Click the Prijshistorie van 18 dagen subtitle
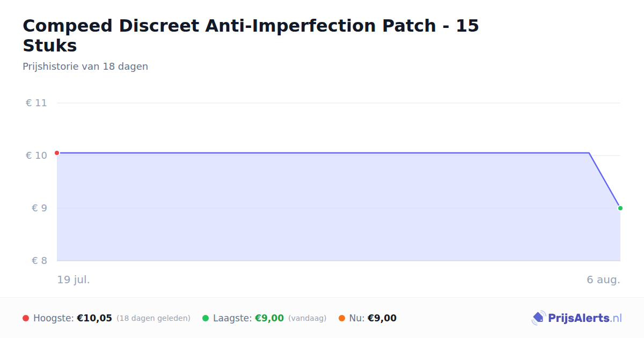644x338 pixels. (85, 67)
